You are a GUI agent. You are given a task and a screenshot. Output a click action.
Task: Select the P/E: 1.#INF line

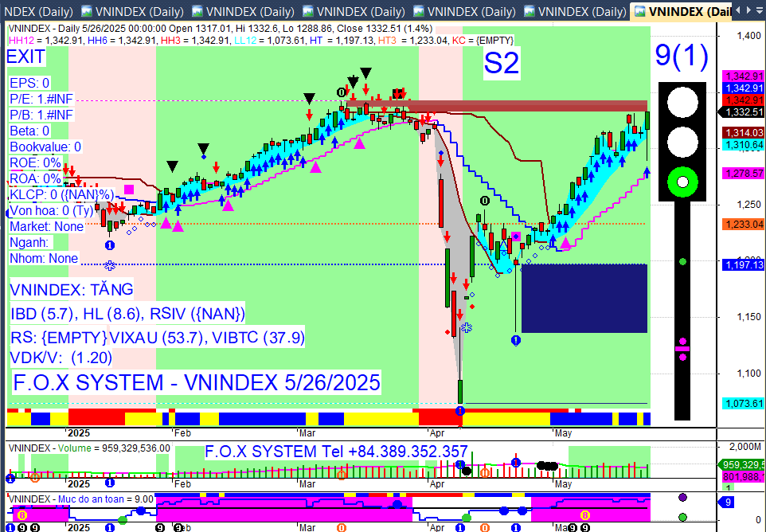tap(41, 100)
